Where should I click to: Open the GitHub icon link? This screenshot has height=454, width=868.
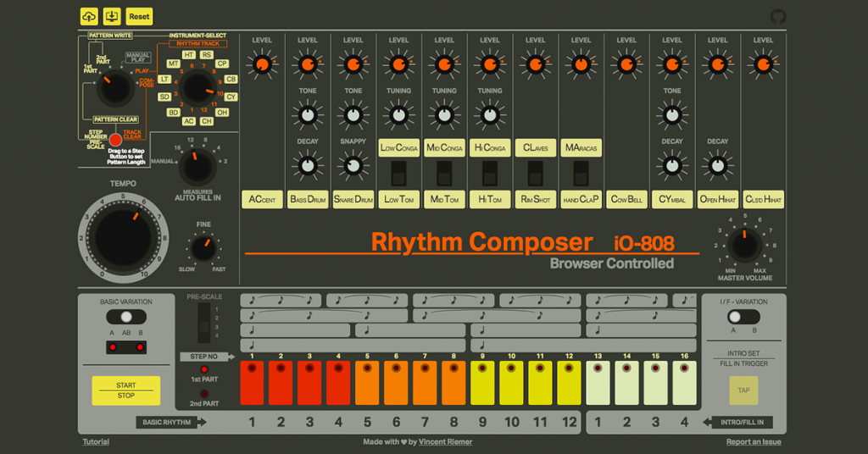click(x=777, y=17)
